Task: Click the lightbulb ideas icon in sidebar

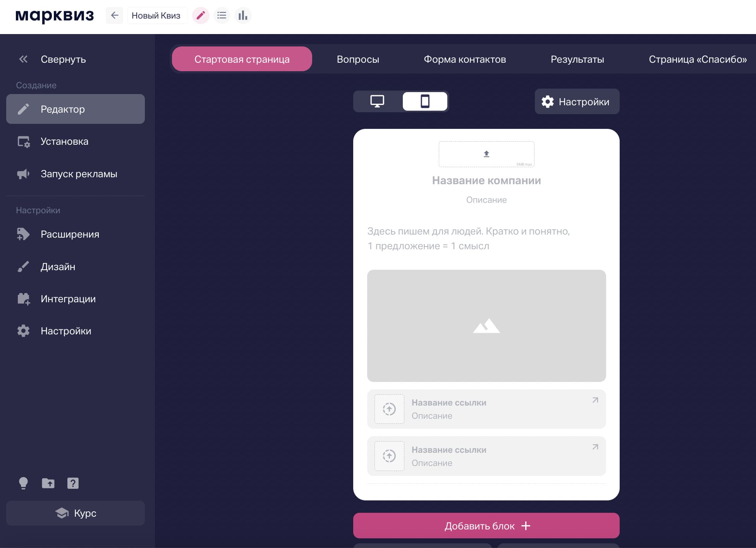Action: coord(23,483)
